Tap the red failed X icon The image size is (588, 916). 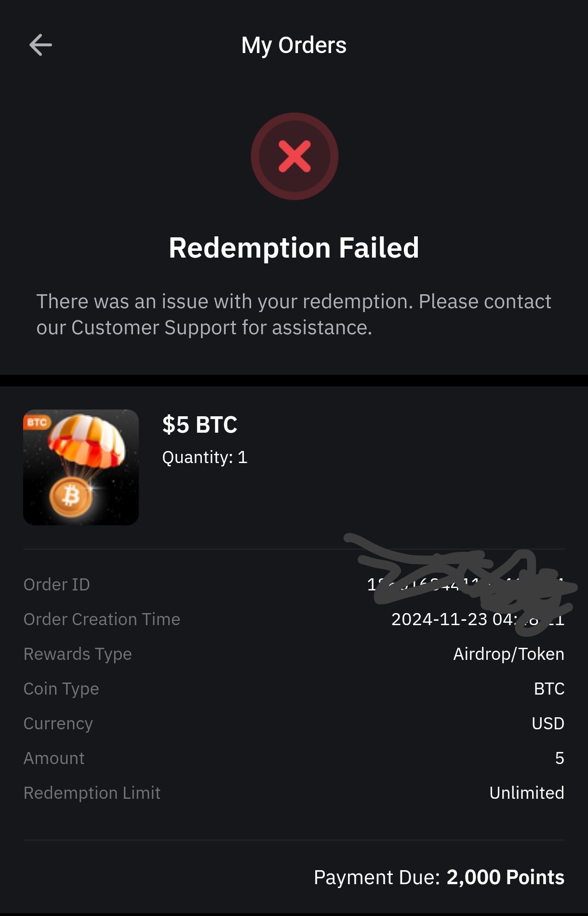point(294,156)
